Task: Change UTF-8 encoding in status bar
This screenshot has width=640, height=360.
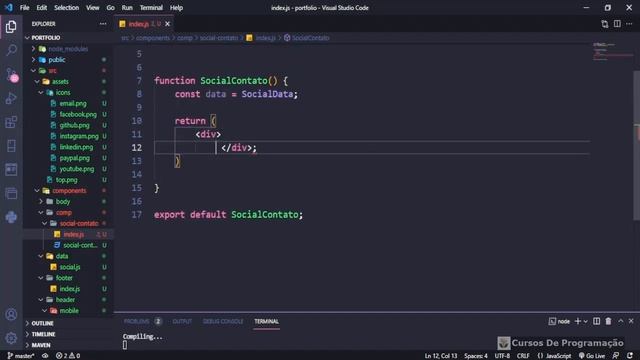Action: point(502,356)
